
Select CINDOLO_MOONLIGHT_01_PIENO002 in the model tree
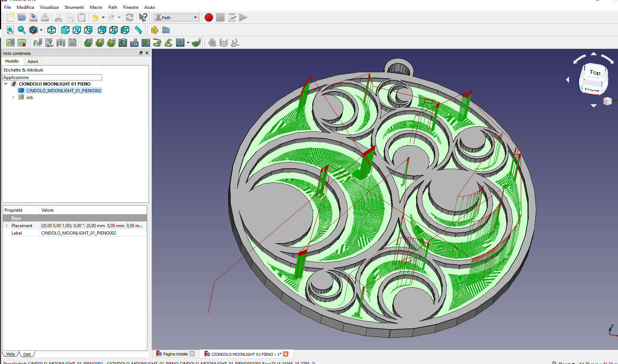[64, 90]
